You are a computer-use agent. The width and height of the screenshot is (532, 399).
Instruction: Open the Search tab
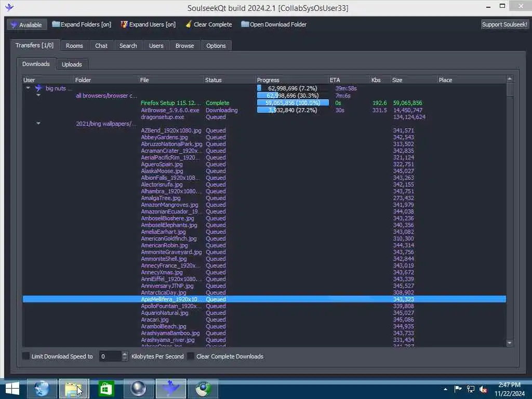[128, 46]
